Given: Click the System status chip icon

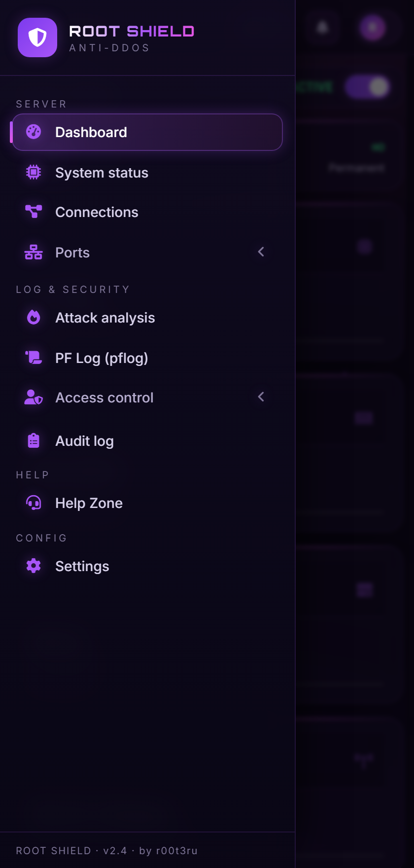Looking at the screenshot, I should point(34,172).
